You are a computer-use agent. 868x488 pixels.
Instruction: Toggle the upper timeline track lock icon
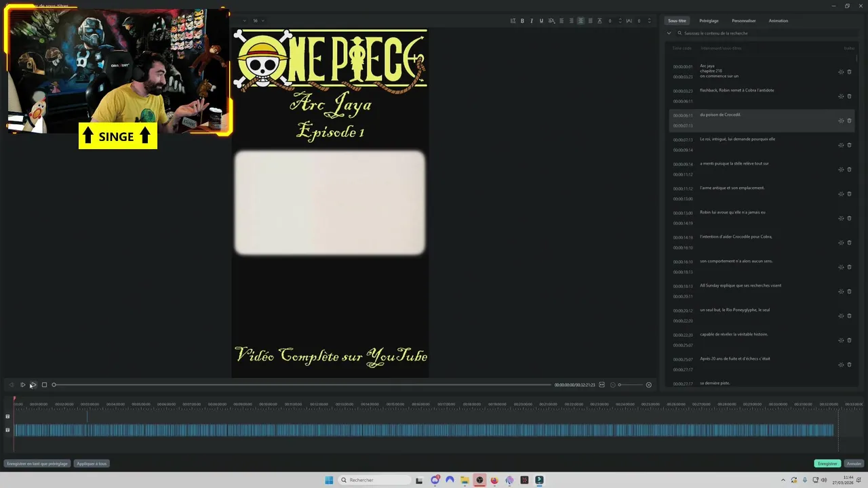click(x=7, y=417)
